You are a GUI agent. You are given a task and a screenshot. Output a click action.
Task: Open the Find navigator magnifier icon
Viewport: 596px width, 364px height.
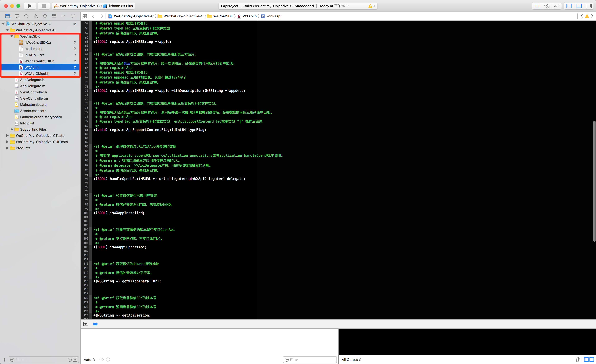(x=26, y=16)
